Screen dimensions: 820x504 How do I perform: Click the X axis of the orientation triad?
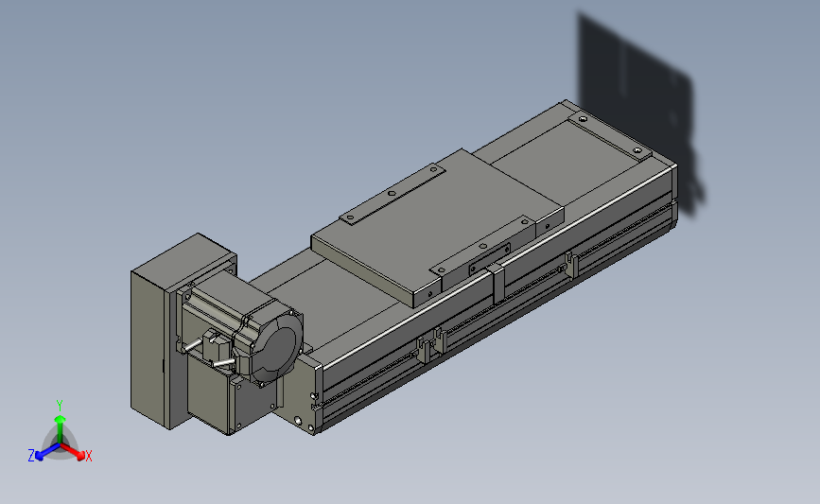(76, 452)
